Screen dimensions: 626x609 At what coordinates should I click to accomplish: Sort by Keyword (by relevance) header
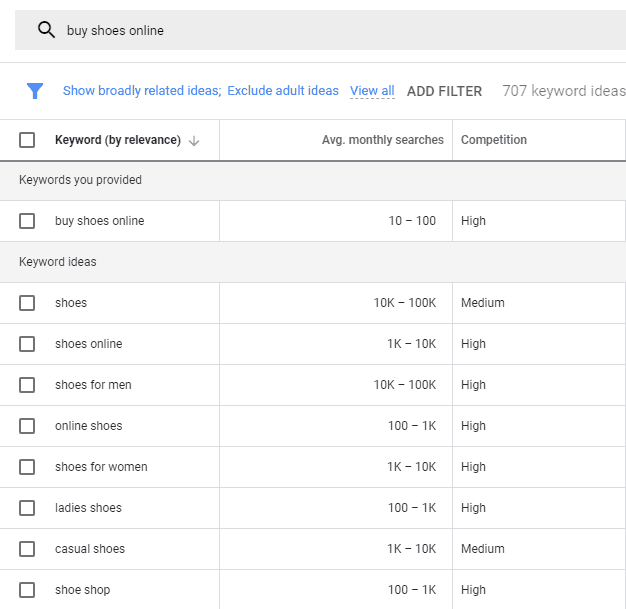coord(118,140)
